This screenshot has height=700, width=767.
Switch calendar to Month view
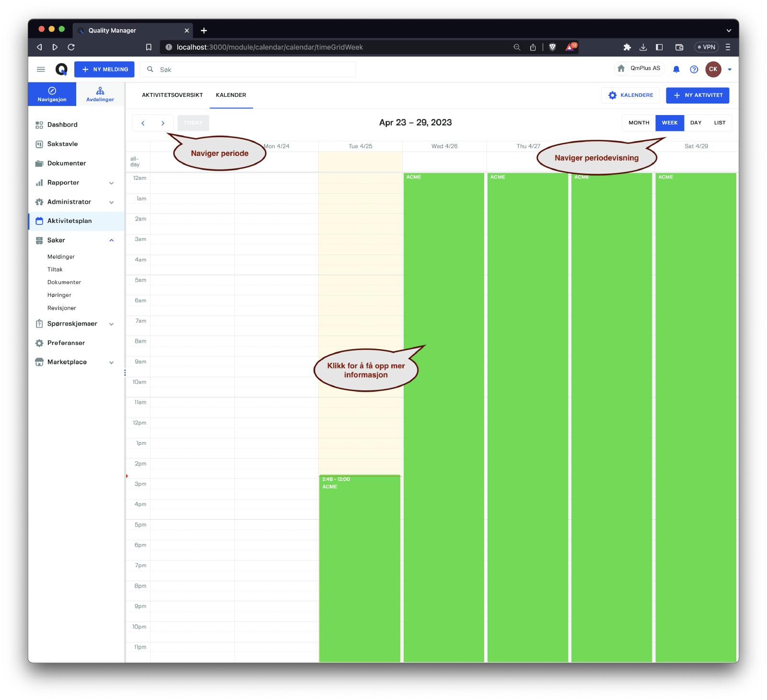pos(639,123)
